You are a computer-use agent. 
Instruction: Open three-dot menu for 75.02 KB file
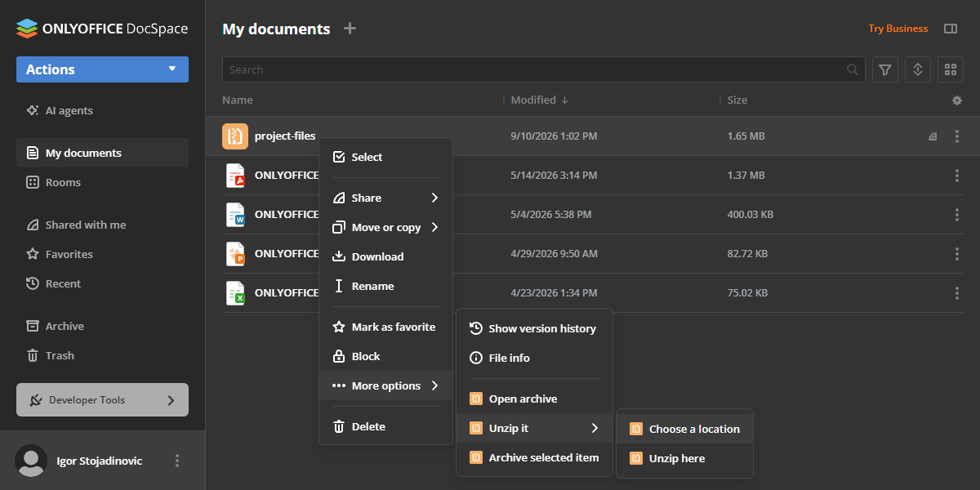coord(957,293)
